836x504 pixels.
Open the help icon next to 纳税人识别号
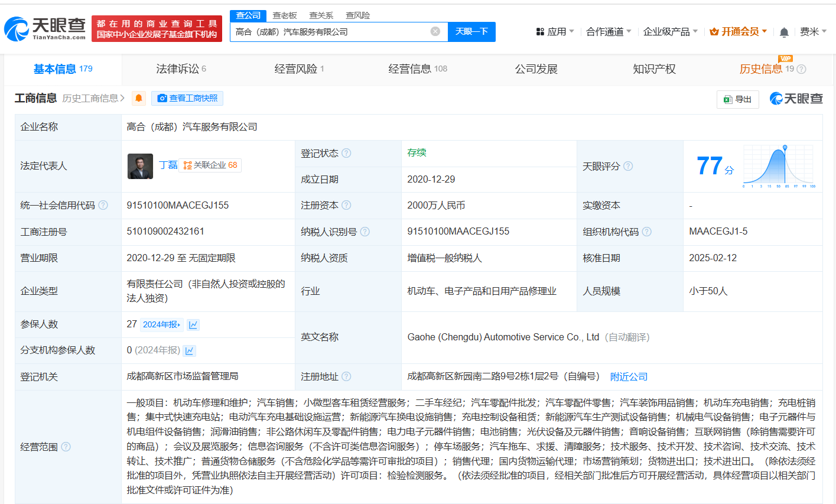click(x=365, y=232)
